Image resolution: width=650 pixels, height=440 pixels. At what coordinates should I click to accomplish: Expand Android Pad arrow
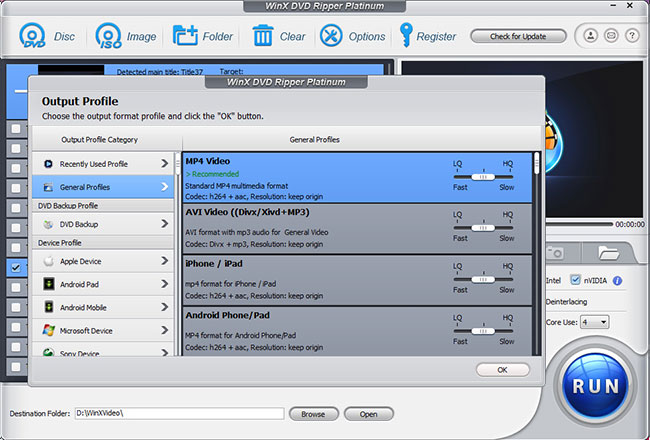click(165, 284)
